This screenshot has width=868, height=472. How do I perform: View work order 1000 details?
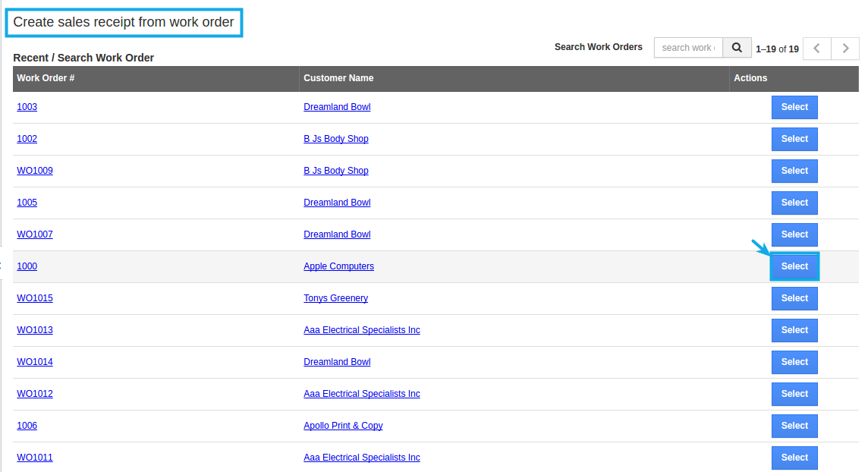click(x=27, y=266)
